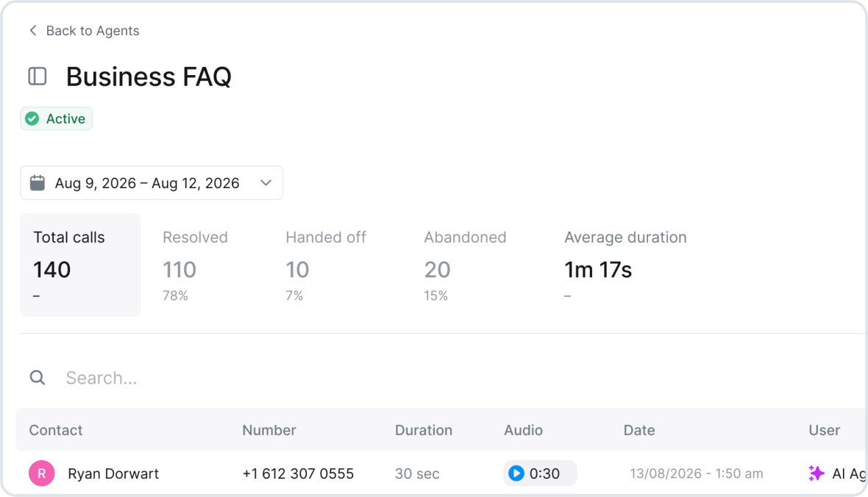Expand the date range dropdown chevron
Image resolution: width=868 pixels, height=497 pixels.
tap(266, 182)
